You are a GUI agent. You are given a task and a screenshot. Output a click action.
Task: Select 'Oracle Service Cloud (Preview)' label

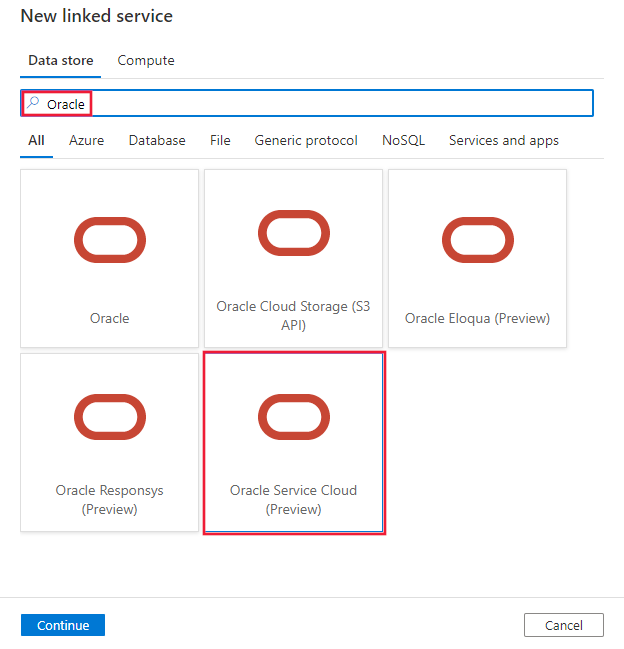click(x=293, y=500)
